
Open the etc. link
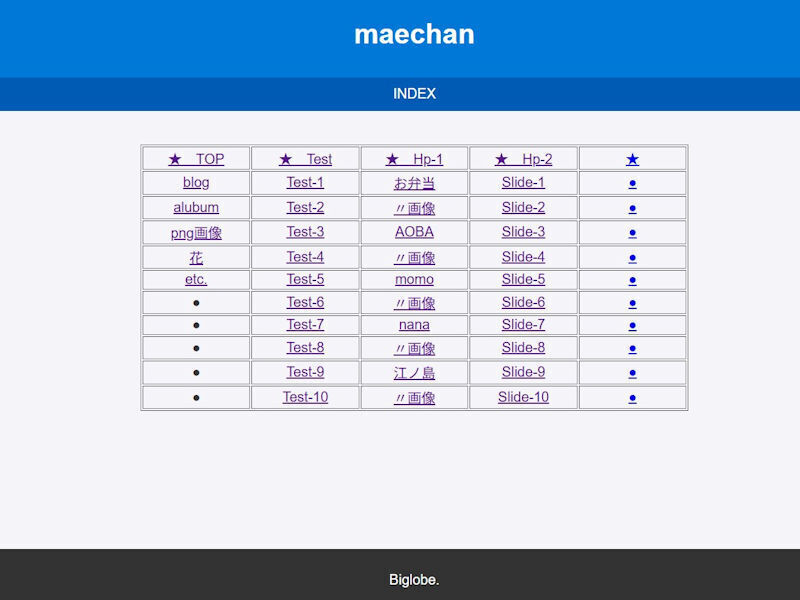click(196, 279)
